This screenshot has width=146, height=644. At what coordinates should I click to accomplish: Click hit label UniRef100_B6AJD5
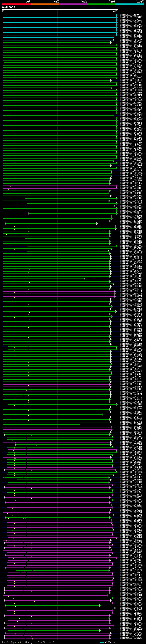tap(131, 284)
